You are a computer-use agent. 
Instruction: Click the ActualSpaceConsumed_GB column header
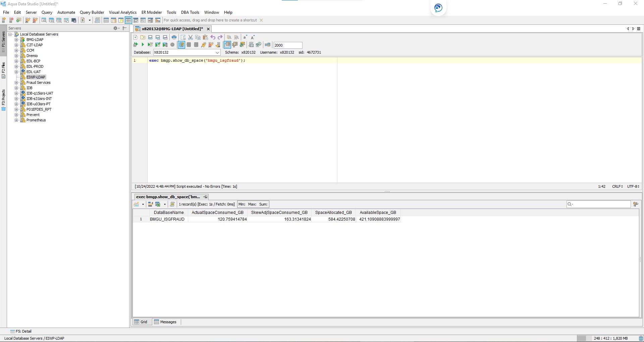coord(217,213)
